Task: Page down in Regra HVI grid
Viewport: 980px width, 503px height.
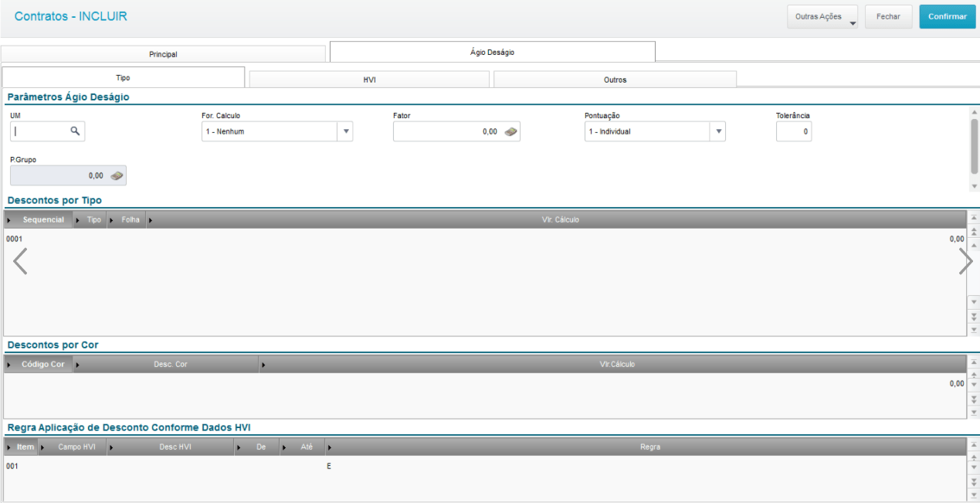Action: (x=974, y=481)
